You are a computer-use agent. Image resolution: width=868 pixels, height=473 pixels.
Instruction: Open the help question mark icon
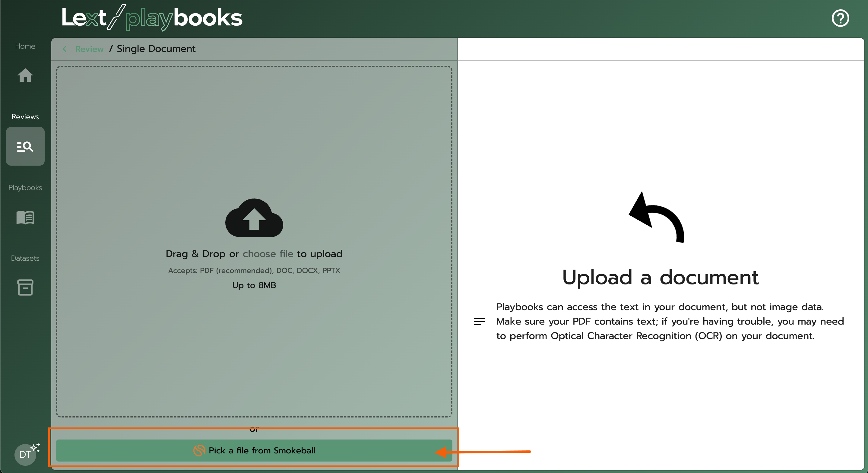tap(840, 18)
